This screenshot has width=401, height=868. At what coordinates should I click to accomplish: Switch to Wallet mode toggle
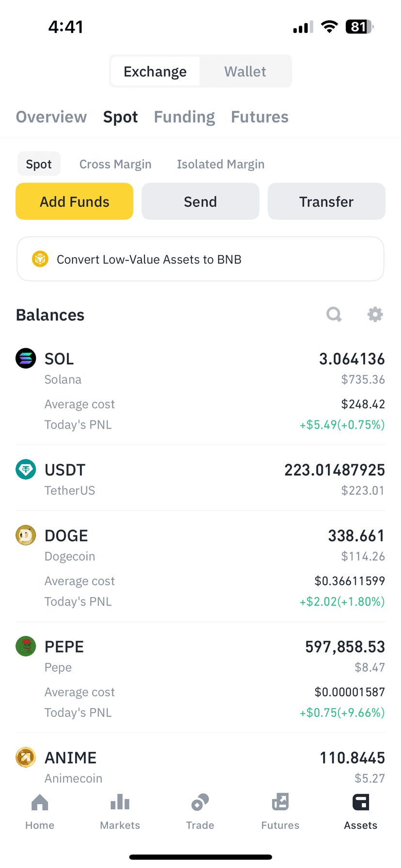pos(245,71)
